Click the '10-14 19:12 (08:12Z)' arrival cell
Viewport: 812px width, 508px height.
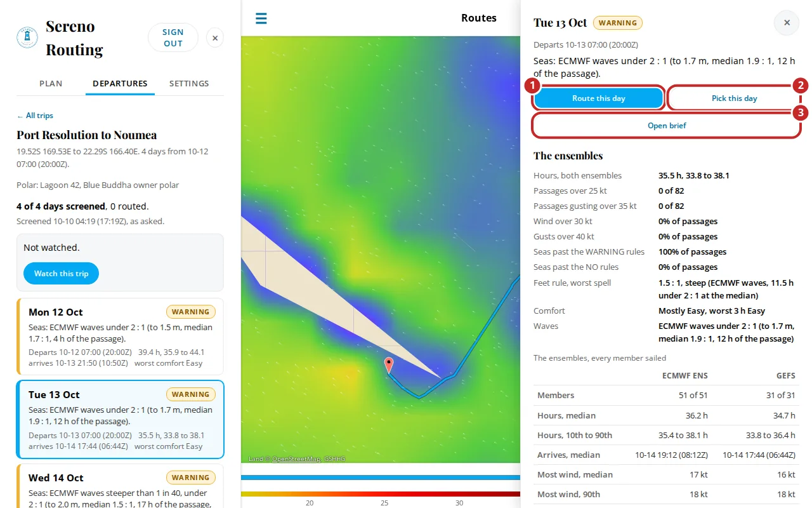tap(671, 455)
